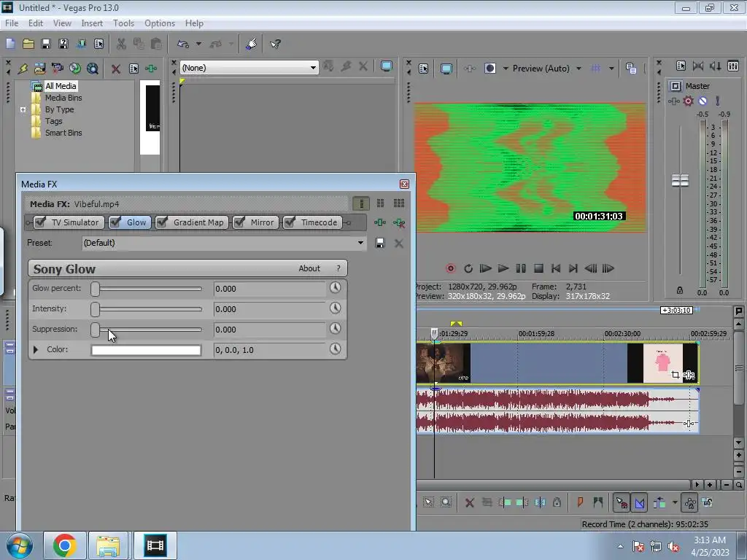Open Preview (Auto) quality dropdown
The image size is (747, 560).
click(x=578, y=69)
